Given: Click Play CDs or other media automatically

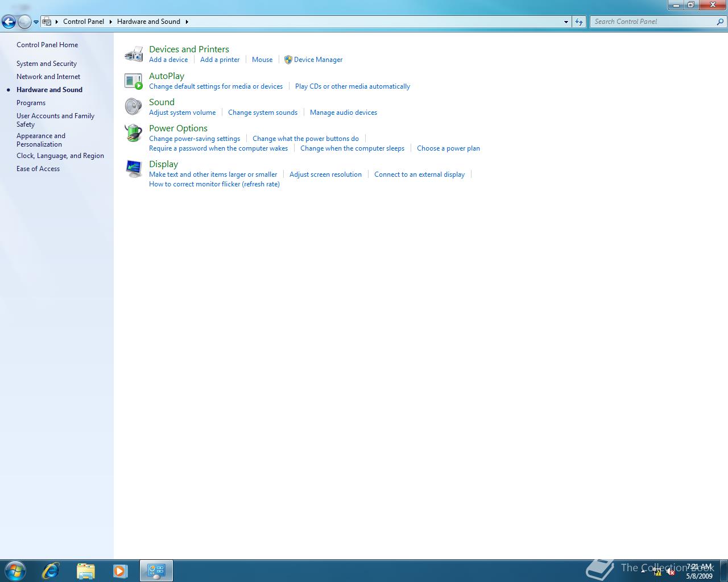Looking at the screenshot, I should (x=353, y=86).
